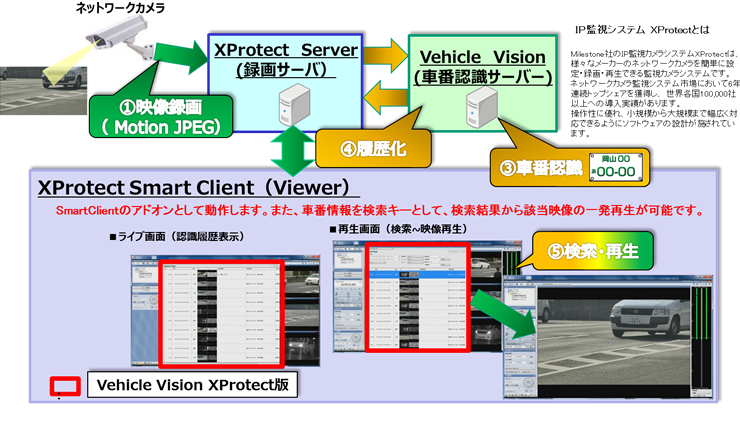Click the server tower icon in Vehicle Vision box
The width and height of the screenshot is (740, 430).
click(x=482, y=109)
